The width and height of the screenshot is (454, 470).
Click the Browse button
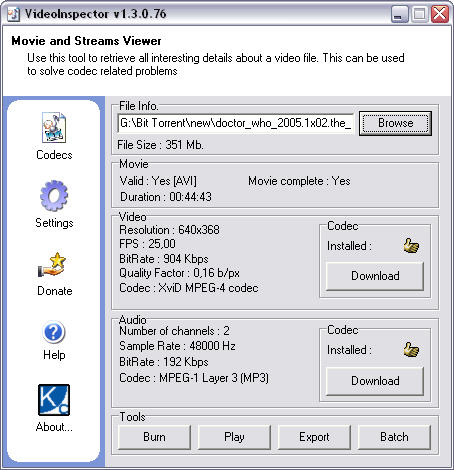tap(395, 123)
